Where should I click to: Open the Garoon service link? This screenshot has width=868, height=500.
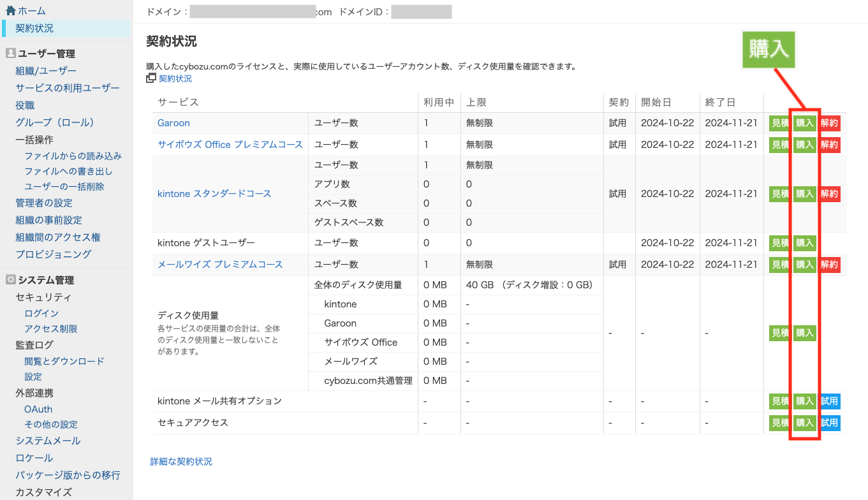pyautogui.click(x=173, y=123)
